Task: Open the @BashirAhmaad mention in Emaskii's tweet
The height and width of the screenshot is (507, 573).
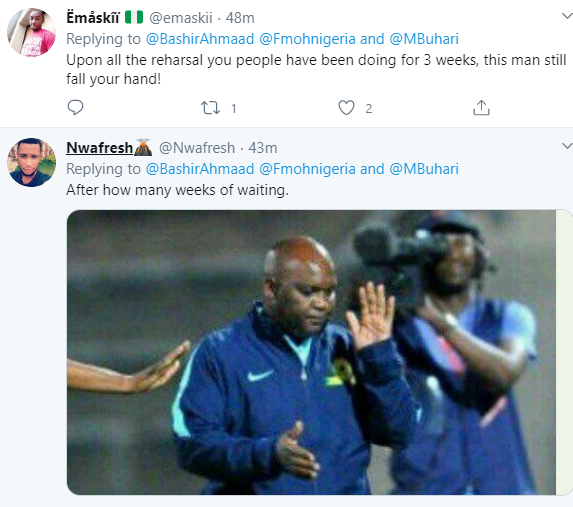Action: point(200,39)
